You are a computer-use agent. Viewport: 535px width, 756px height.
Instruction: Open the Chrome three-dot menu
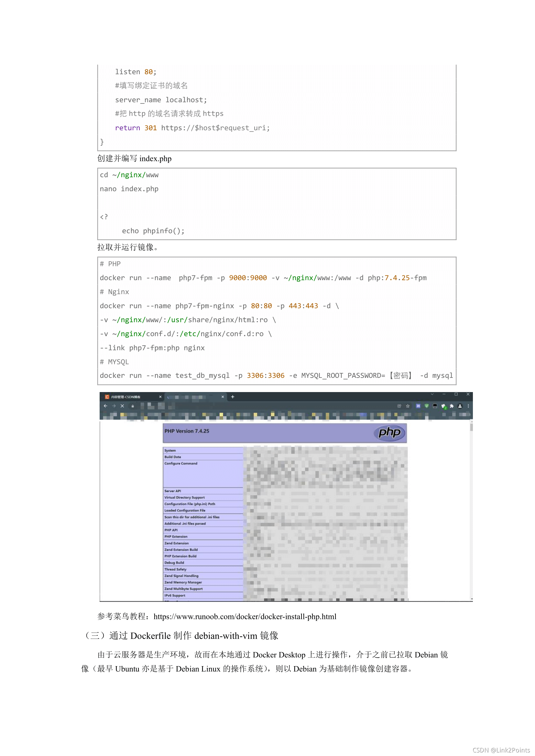[x=468, y=406]
